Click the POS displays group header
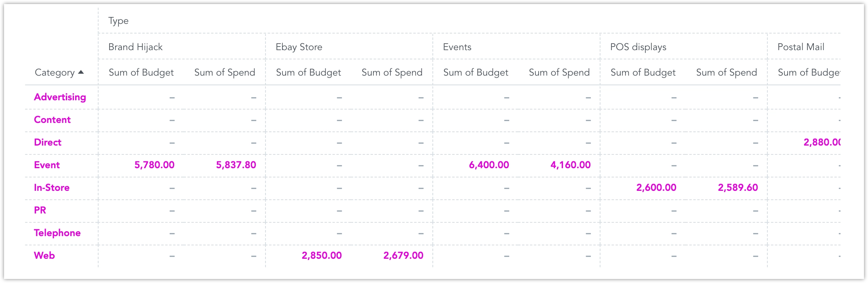 coord(638,47)
